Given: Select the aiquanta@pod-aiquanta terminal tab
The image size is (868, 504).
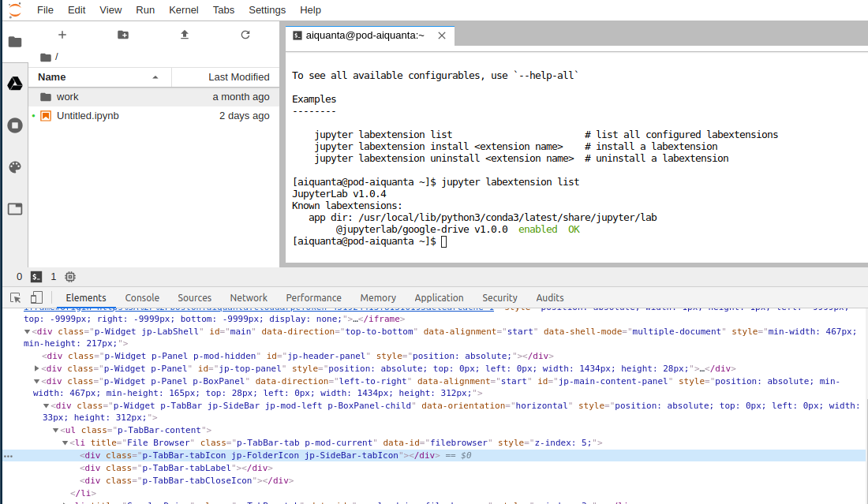Looking at the screenshot, I should click(370, 35).
